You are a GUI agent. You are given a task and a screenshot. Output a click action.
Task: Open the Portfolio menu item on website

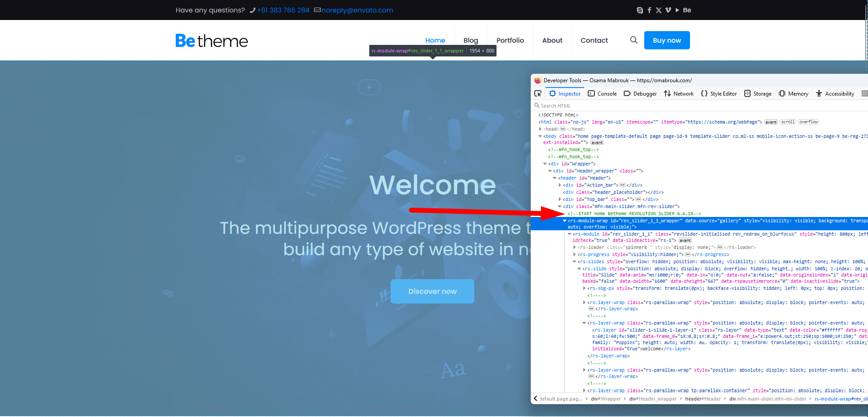(510, 40)
